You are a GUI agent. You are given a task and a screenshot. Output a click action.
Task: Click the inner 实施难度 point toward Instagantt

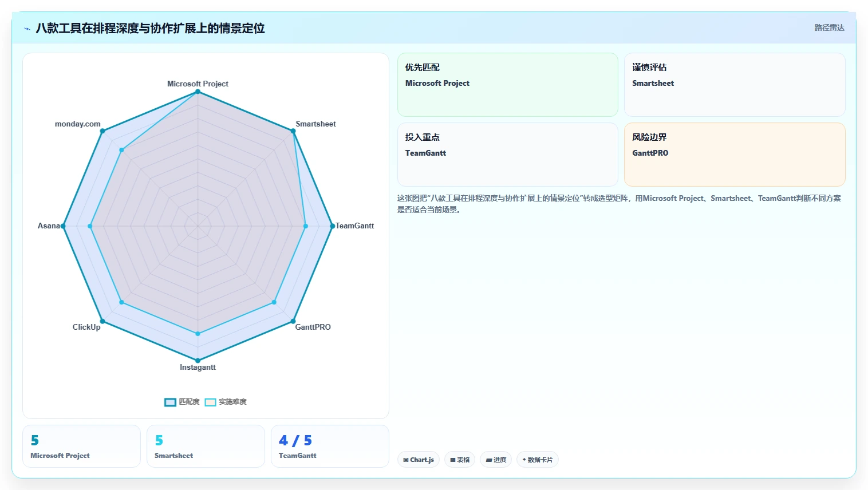tap(198, 334)
